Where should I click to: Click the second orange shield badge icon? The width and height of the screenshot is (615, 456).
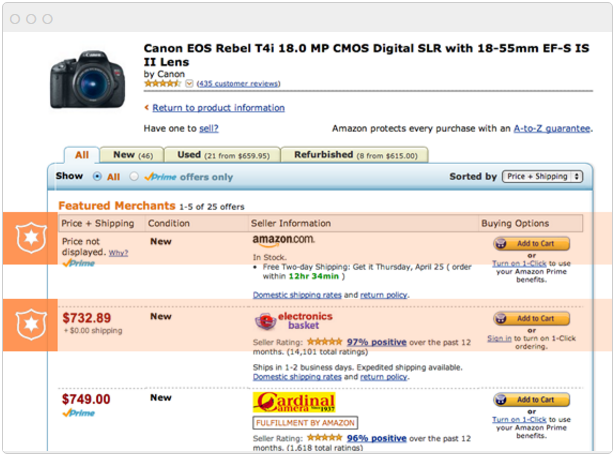pos(28,324)
